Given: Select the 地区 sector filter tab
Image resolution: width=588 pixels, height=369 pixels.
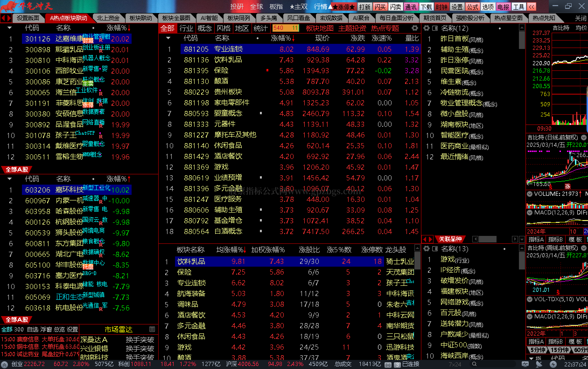Looking at the screenshot, I should (242, 28).
